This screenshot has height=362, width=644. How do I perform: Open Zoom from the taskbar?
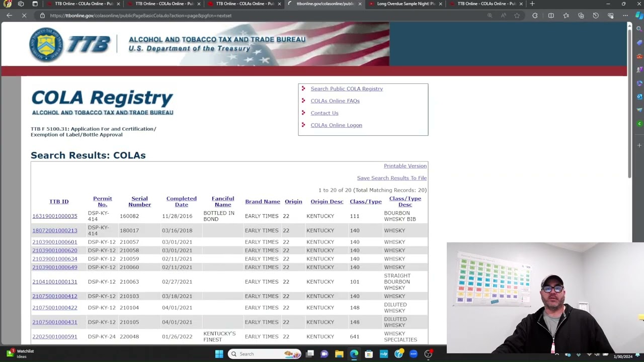(x=413, y=354)
